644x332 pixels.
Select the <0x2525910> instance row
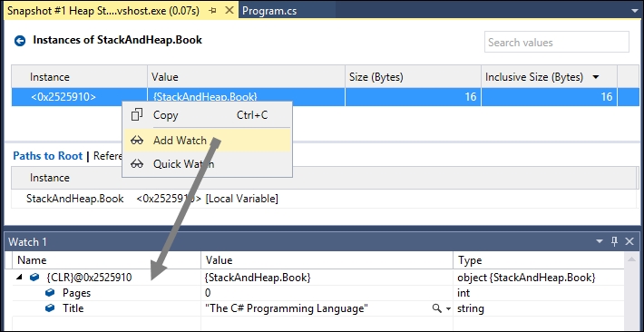[x=326, y=97]
